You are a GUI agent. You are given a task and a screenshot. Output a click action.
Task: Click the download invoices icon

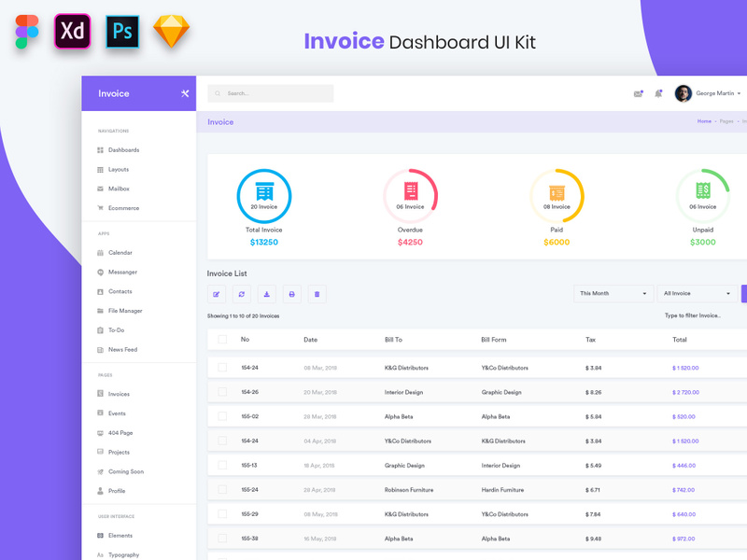268,295
